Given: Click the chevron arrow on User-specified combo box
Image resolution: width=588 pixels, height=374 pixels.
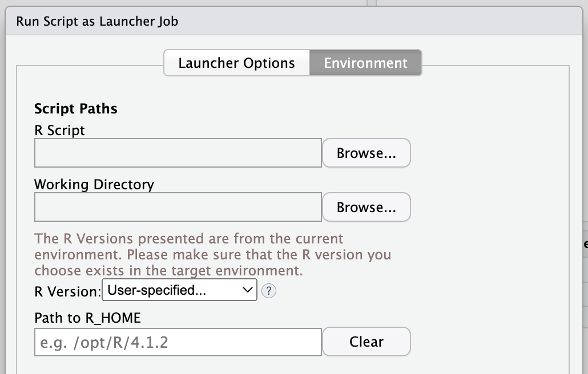Looking at the screenshot, I should point(247,290).
